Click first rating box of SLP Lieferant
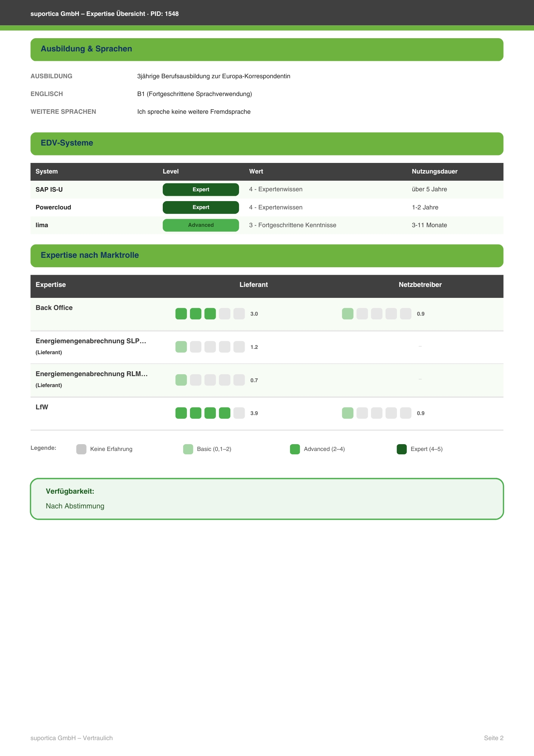The width and height of the screenshot is (534, 756). pos(181,347)
